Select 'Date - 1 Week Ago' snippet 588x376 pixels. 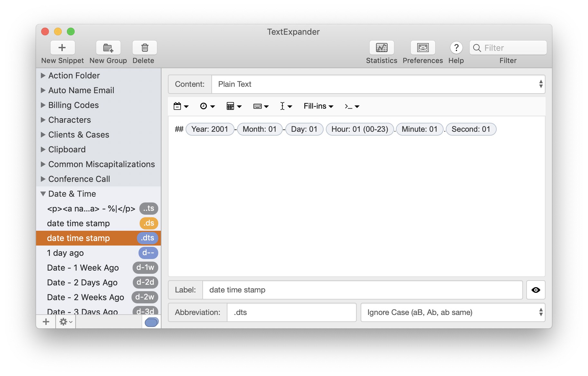point(98,268)
